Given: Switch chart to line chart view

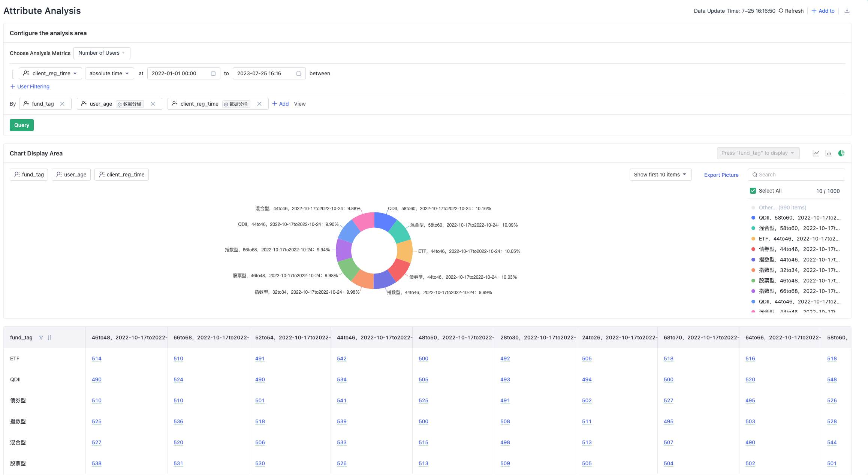Looking at the screenshot, I should (816, 153).
